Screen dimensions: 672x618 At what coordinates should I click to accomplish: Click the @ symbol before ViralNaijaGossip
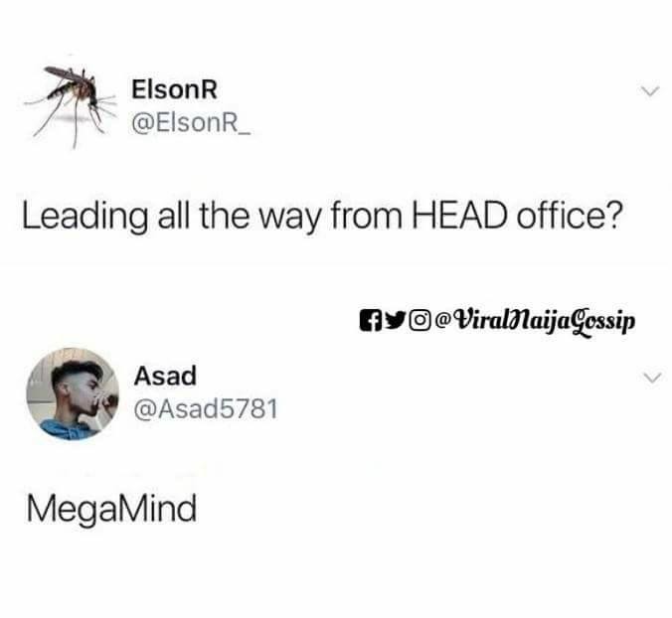(x=442, y=320)
